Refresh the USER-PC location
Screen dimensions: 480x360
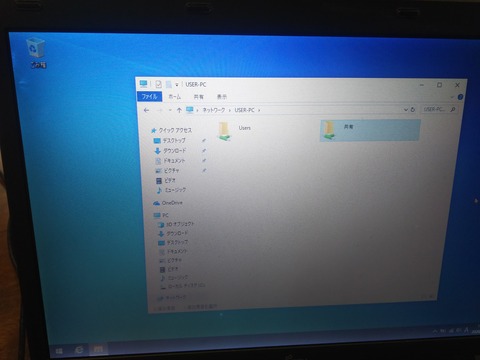point(413,109)
